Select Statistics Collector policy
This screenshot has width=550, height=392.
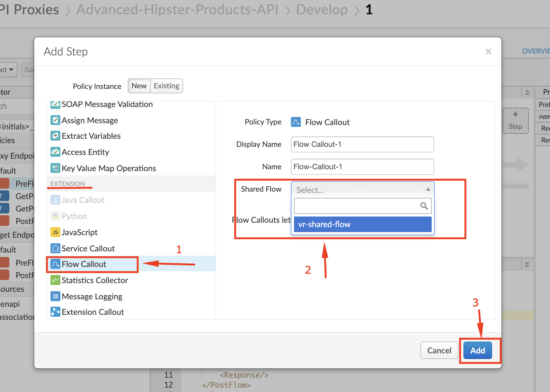(95, 280)
